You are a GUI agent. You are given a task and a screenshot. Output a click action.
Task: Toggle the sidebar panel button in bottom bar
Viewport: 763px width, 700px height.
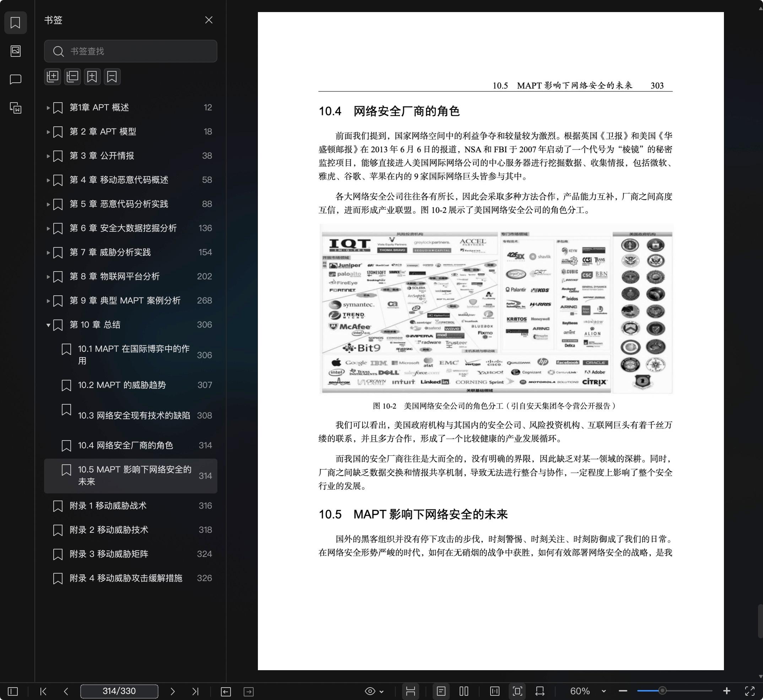(13, 691)
